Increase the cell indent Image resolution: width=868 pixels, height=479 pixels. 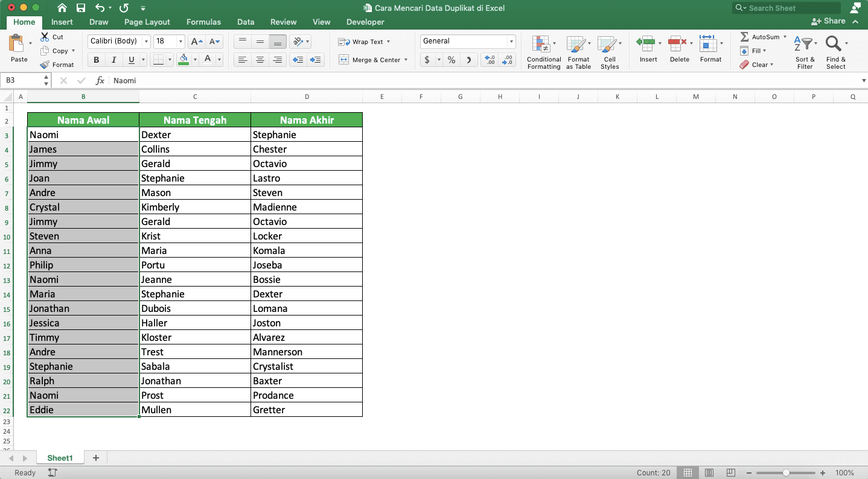(x=315, y=60)
